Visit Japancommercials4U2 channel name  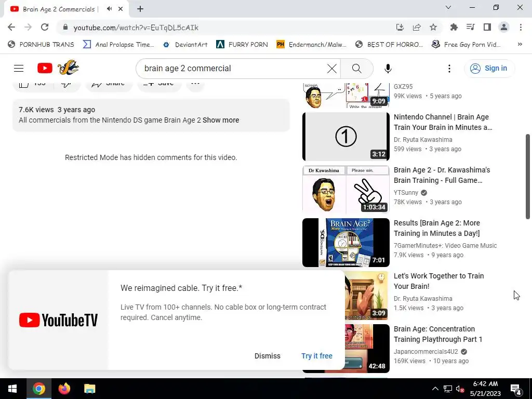point(426,352)
